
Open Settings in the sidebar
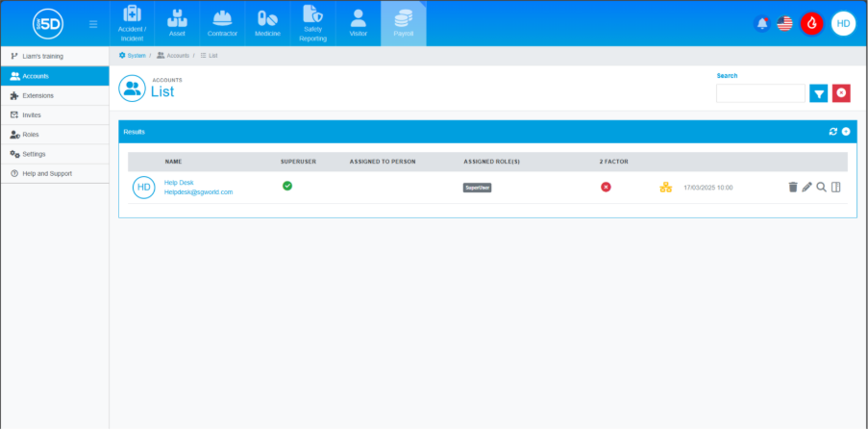tap(55, 154)
